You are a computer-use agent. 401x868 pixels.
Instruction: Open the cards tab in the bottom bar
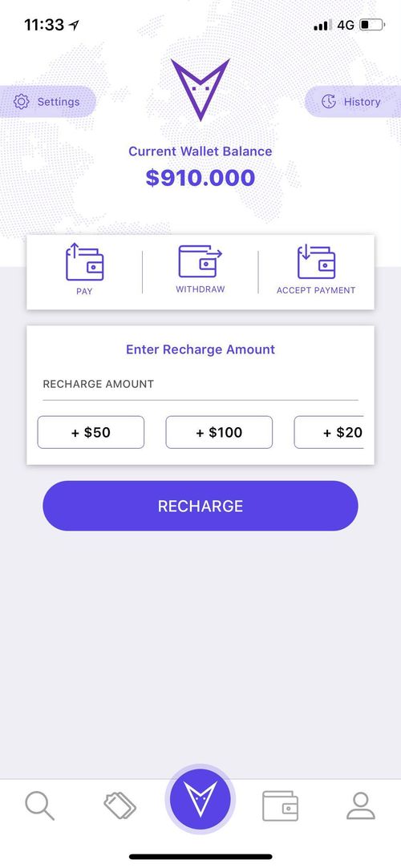tap(119, 805)
